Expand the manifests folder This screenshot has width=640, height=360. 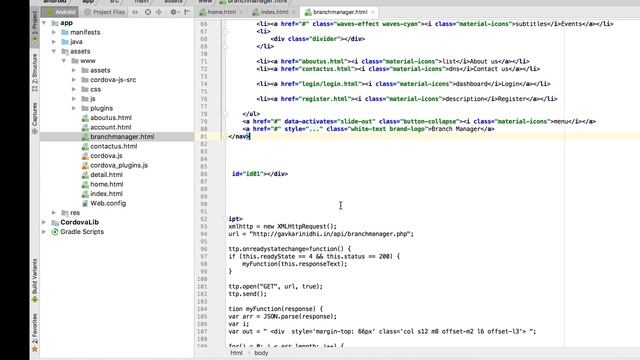[x=54, y=32]
